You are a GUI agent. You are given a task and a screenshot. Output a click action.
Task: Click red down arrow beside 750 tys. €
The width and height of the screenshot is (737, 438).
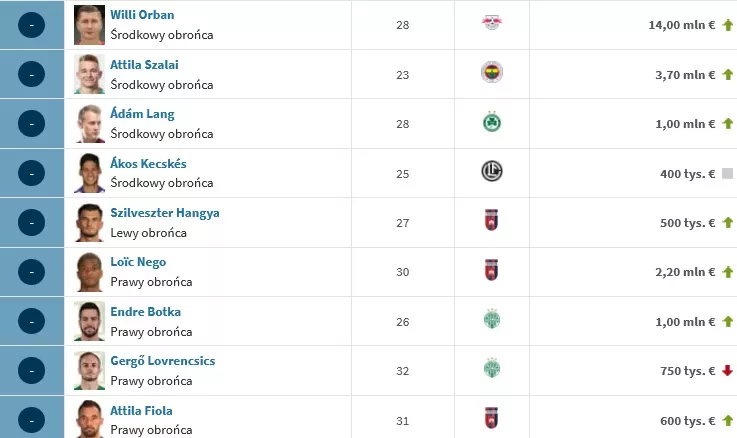point(728,370)
